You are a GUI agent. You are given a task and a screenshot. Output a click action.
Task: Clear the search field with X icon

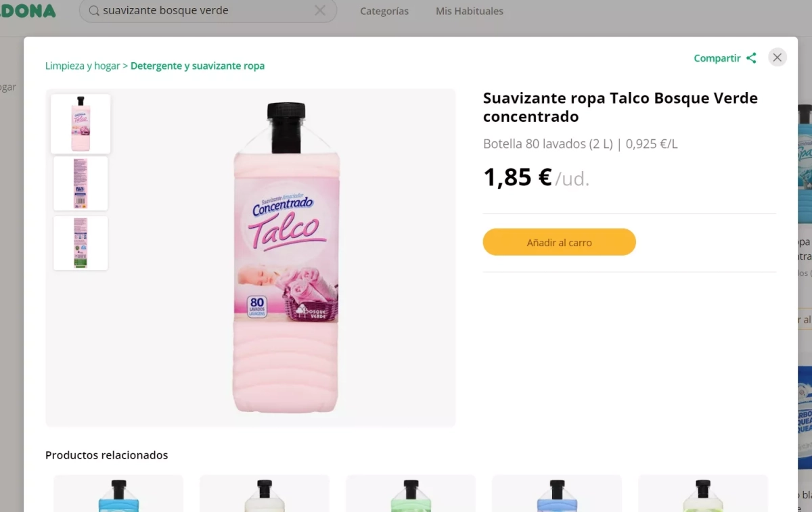(x=320, y=11)
